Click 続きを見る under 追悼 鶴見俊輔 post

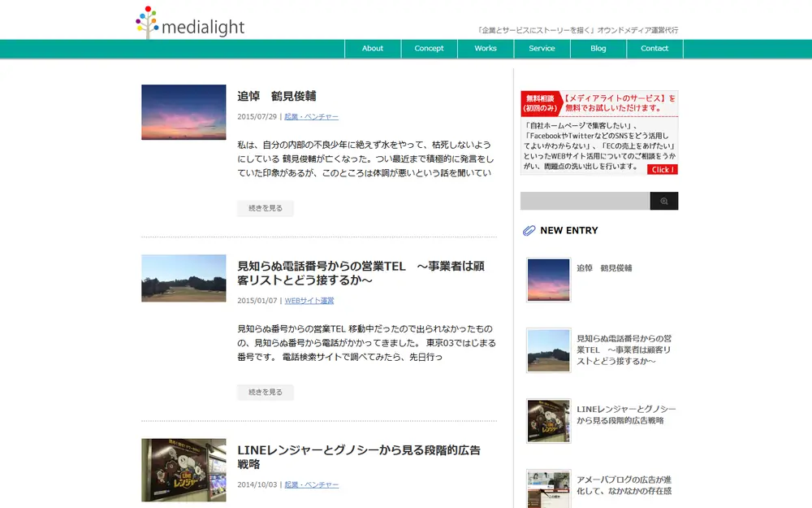click(x=266, y=208)
